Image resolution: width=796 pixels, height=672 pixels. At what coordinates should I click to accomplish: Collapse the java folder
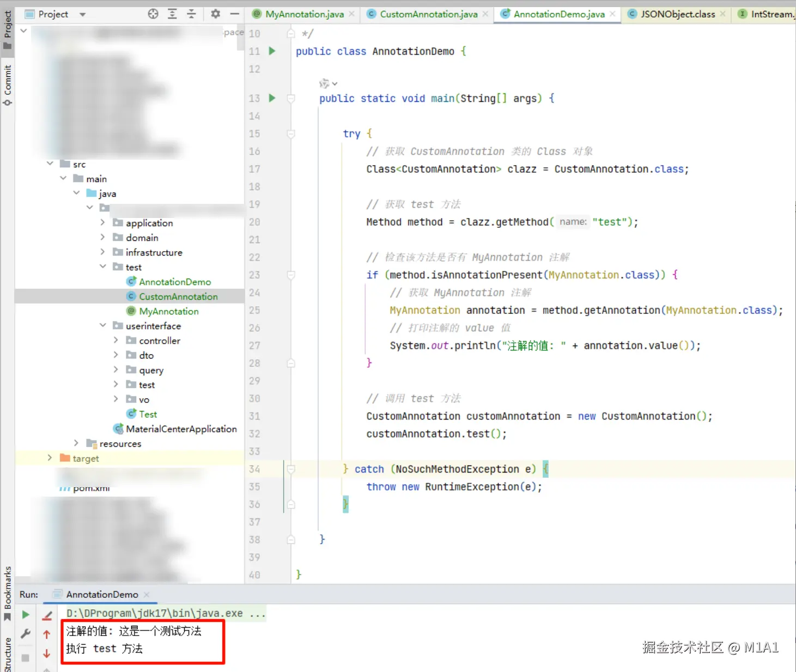point(76,193)
